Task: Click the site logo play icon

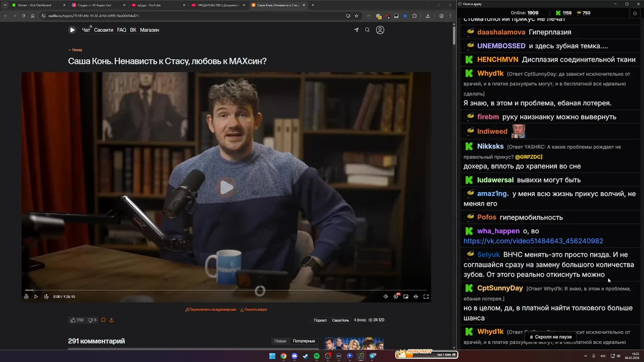Action: (x=72, y=30)
